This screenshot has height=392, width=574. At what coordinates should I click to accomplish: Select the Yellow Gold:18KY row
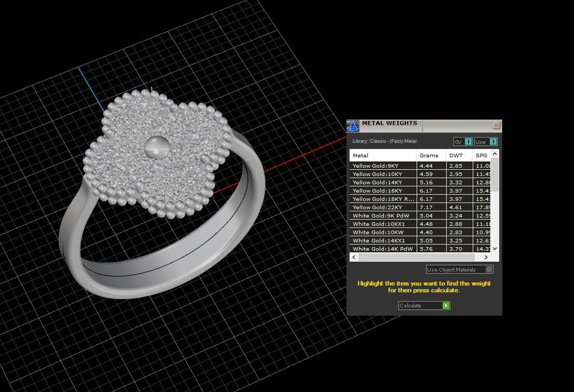pos(420,191)
